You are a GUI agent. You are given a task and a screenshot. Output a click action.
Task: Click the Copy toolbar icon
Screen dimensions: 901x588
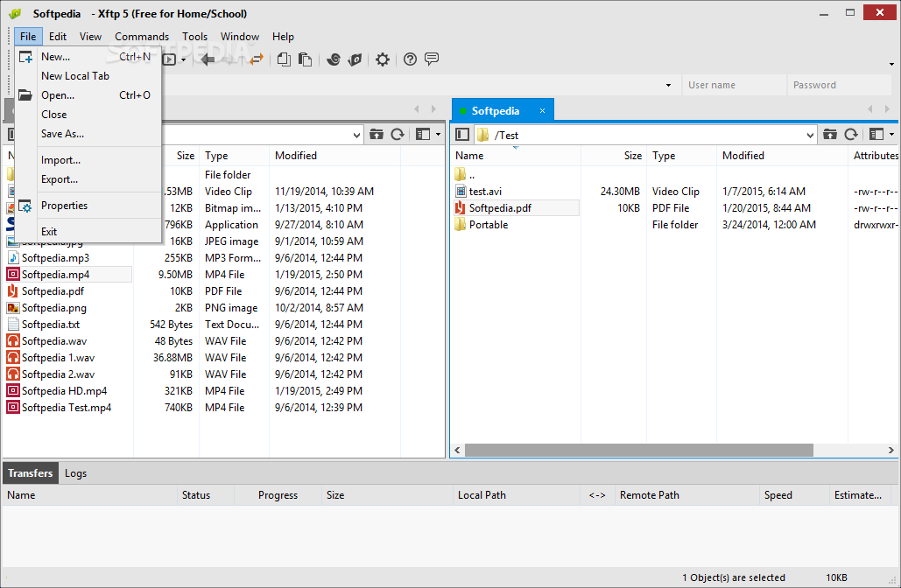[x=284, y=59]
